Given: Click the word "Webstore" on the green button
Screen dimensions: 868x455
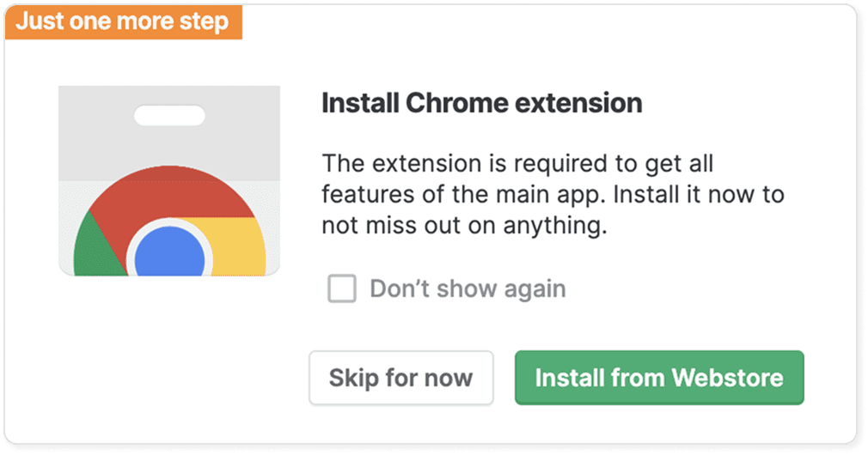Looking at the screenshot, I should point(727,378).
